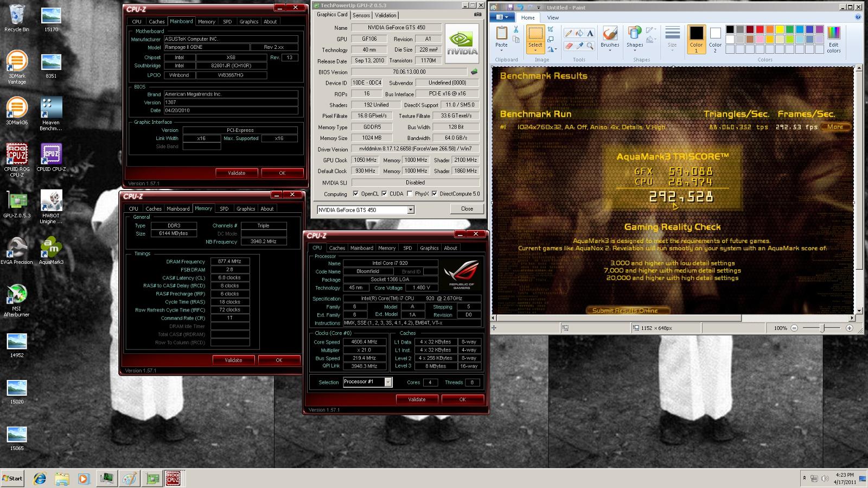Image resolution: width=868 pixels, height=488 pixels.
Task: Open Windows Media Player on taskbar
Action: 84,478
